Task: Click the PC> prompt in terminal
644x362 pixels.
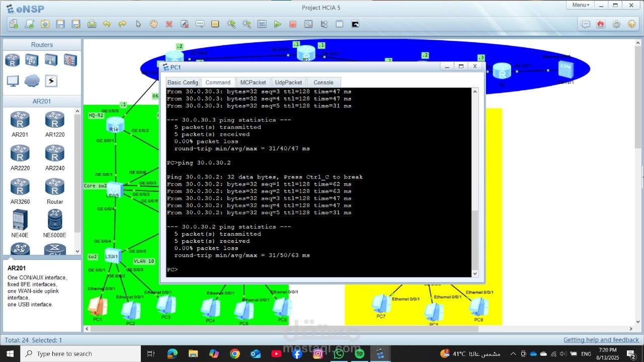Action: click(x=172, y=269)
